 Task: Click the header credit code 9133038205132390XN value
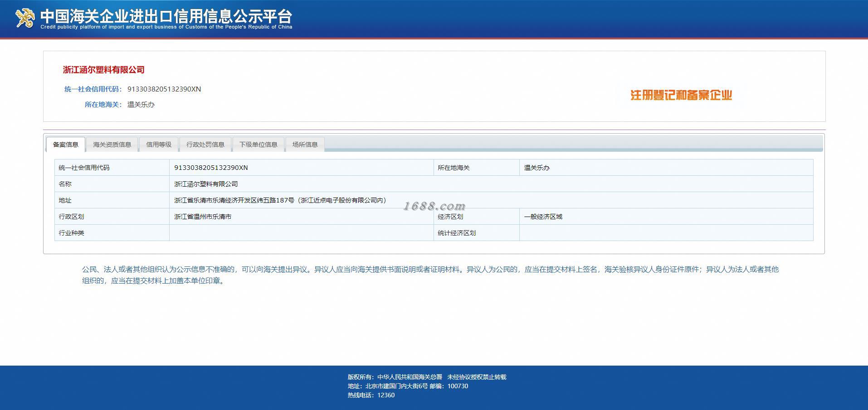point(164,89)
